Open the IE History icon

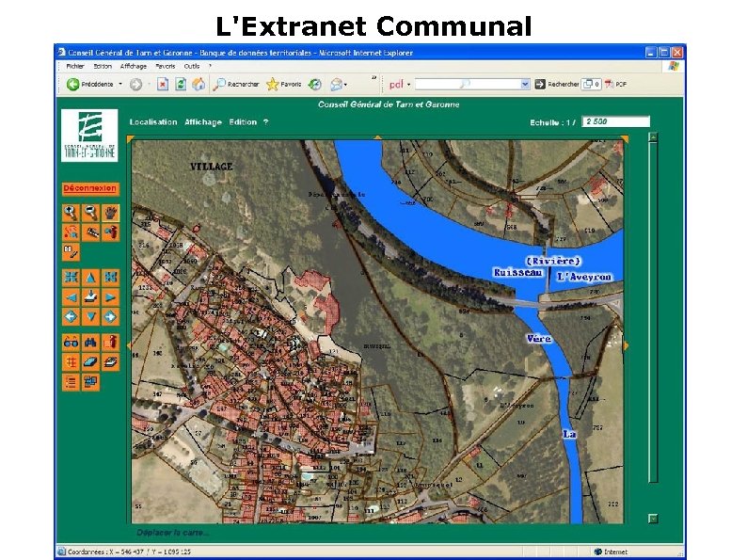tap(314, 85)
